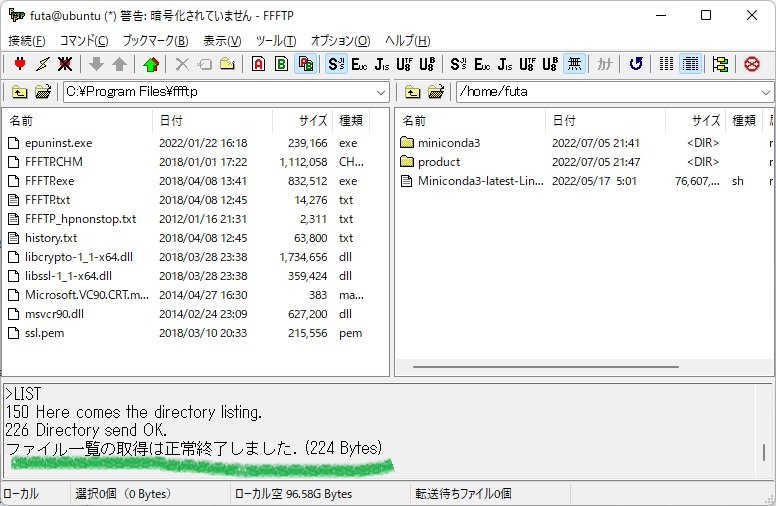Screen dimensions: 776x506
Task: Select the miniconda3 remote folder
Action: pyautogui.click(x=448, y=143)
